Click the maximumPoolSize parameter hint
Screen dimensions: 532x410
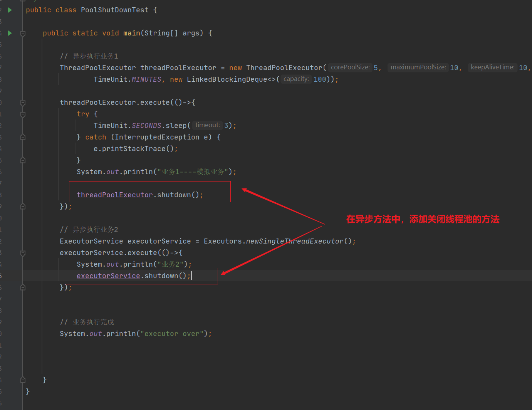tap(418, 67)
